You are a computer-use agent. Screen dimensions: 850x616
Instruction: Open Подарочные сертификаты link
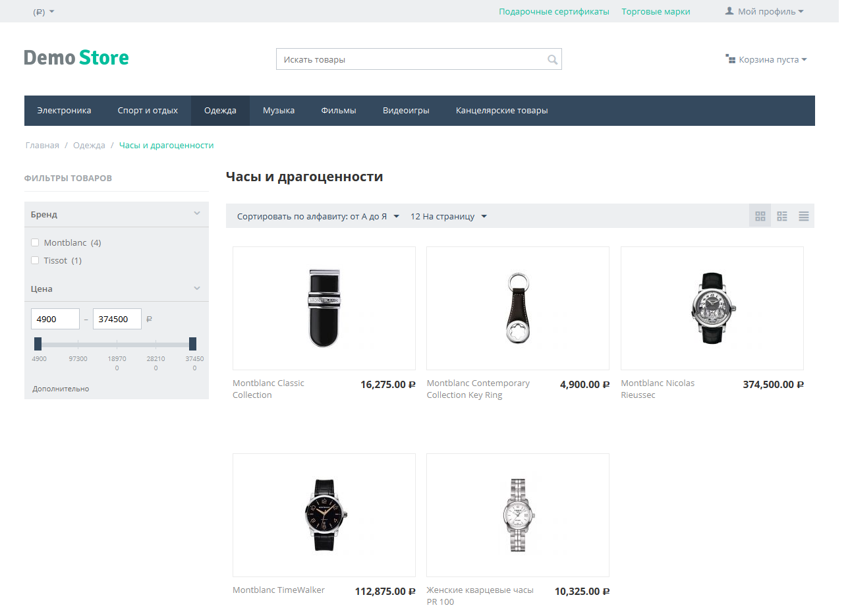pos(554,12)
